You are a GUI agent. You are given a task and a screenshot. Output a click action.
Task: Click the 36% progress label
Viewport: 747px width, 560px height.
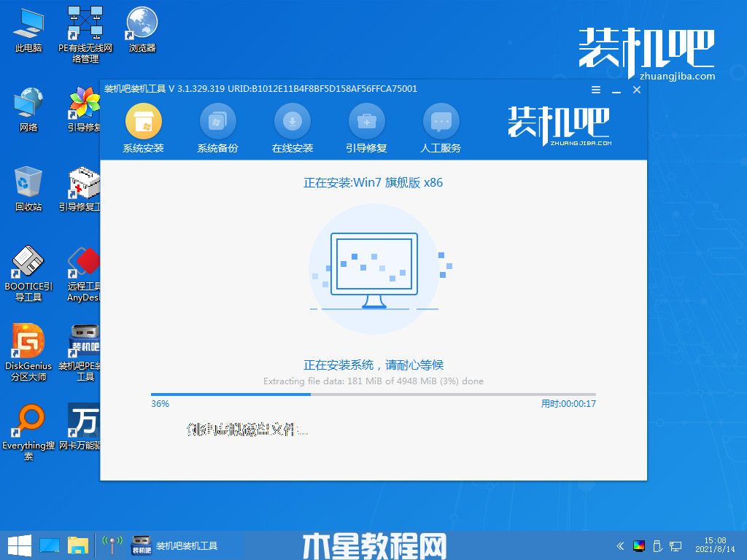[x=160, y=404]
